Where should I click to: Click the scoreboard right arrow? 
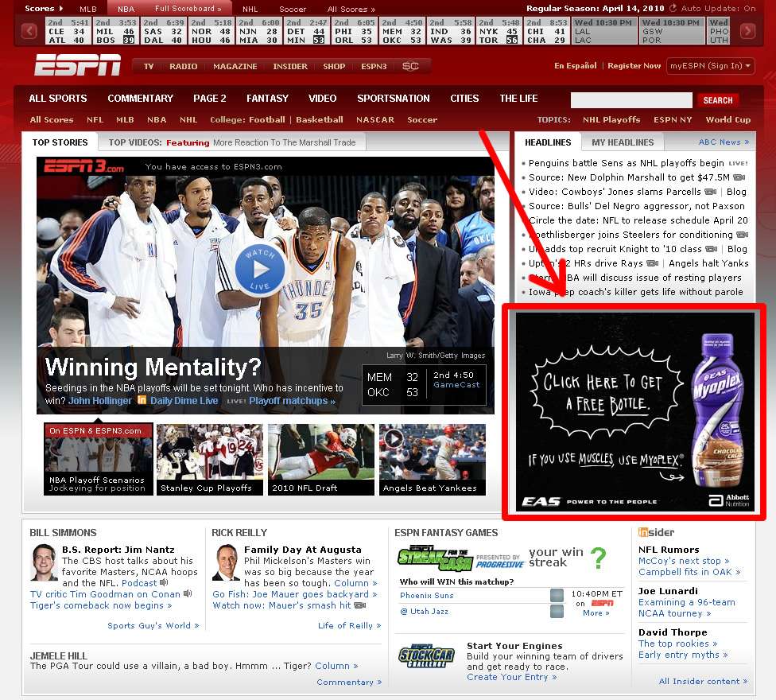click(x=747, y=31)
